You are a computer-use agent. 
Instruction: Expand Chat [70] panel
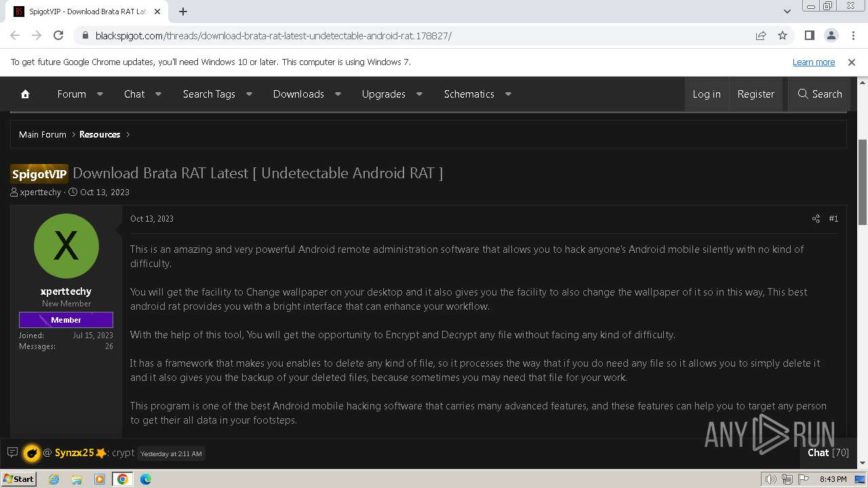(828, 453)
